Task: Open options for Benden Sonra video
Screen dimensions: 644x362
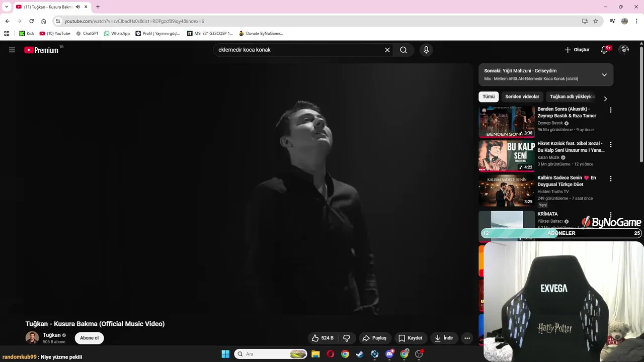Action: 611,110
